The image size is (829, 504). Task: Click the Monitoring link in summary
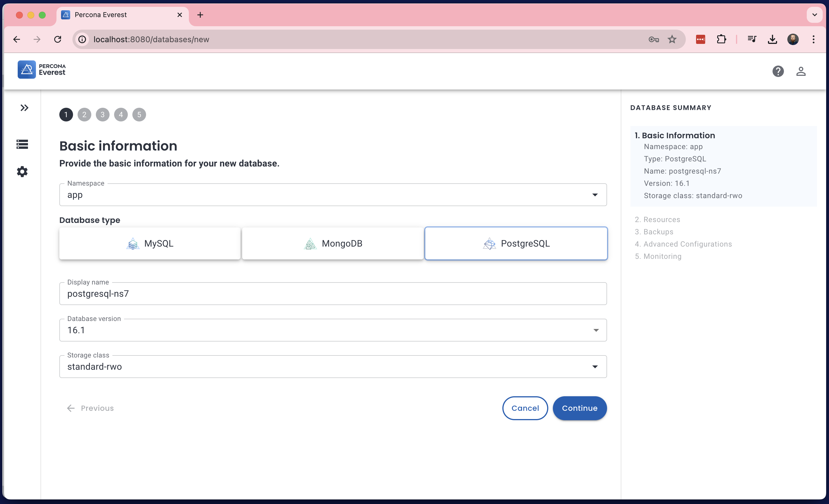[662, 255]
